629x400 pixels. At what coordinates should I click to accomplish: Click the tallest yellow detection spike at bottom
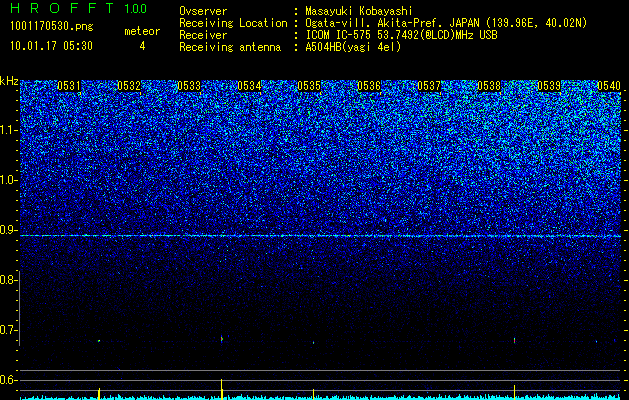point(221,389)
